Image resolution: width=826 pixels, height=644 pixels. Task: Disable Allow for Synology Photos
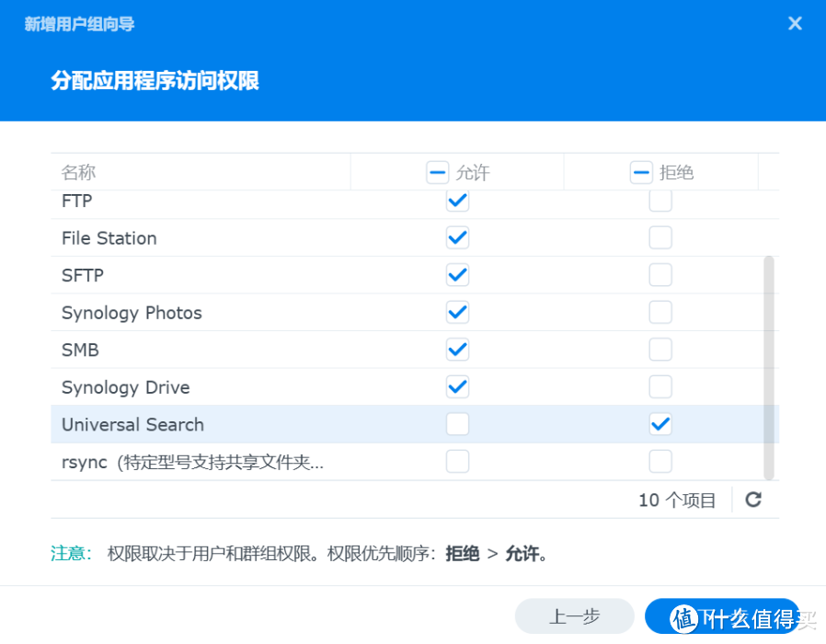pyautogui.click(x=457, y=312)
